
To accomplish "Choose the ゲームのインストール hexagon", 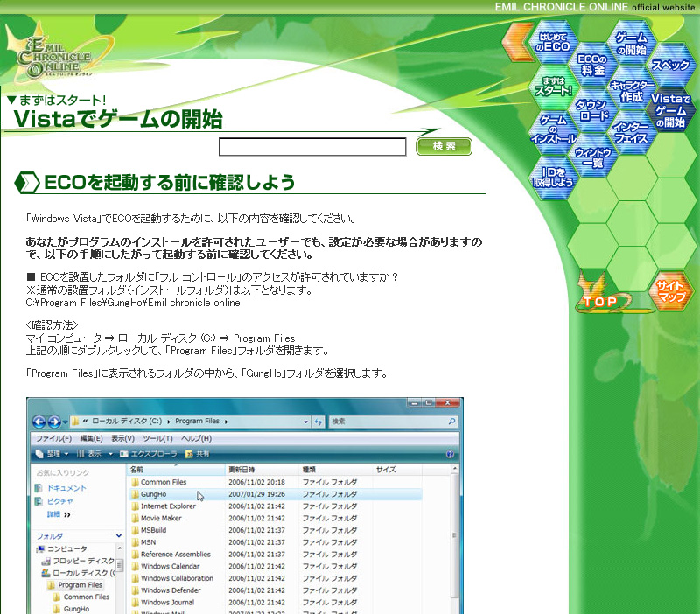I will click(x=554, y=129).
